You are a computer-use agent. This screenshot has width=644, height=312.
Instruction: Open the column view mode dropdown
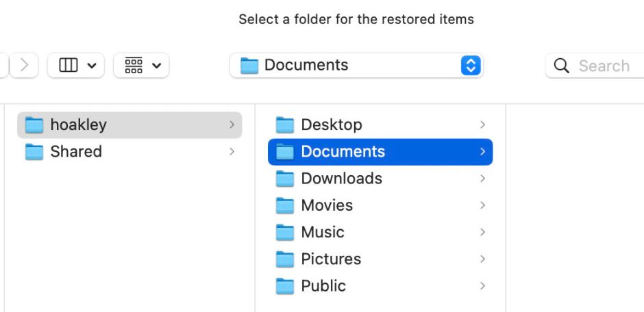point(75,66)
